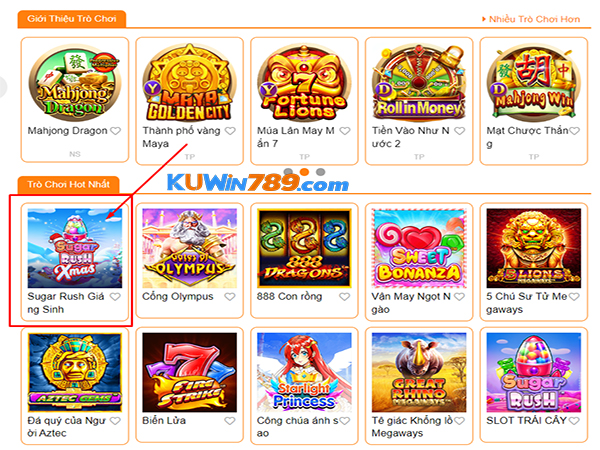Launch the 888 Dragons slot thumbnail
The image size is (600, 450).
304,248
